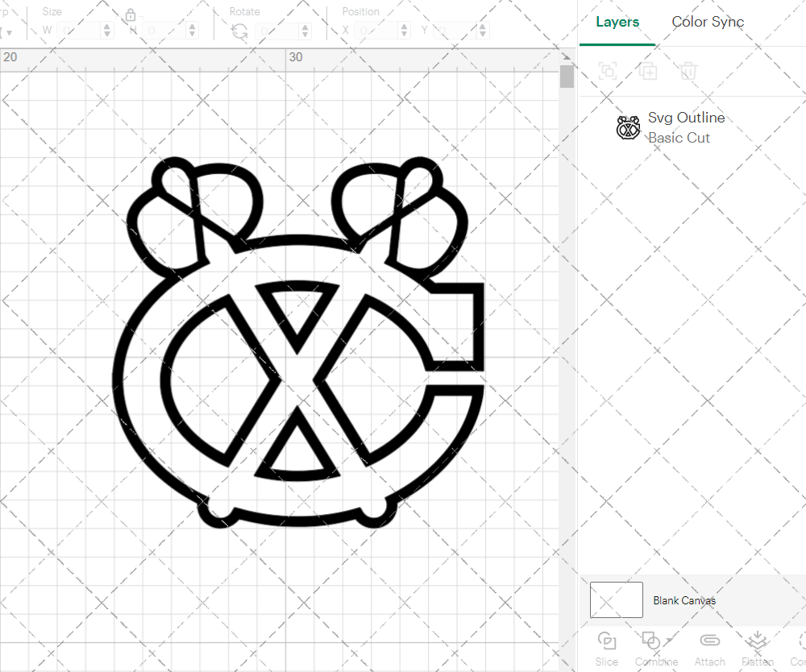Click the Slice tool
The image size is (806, 672).
coord(607,649)
